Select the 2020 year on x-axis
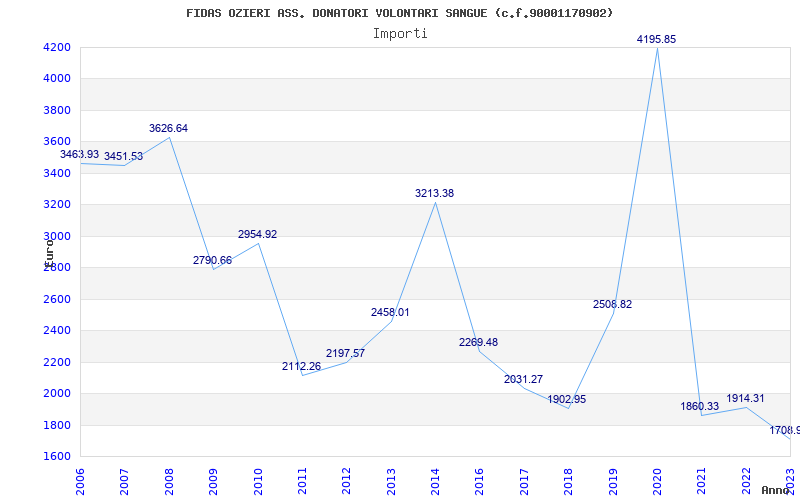800x500 pixels. (x=657, y=482)
